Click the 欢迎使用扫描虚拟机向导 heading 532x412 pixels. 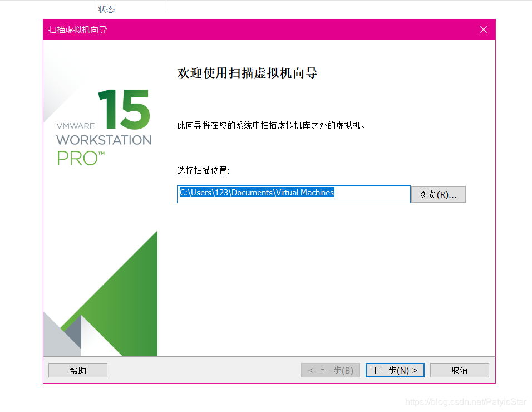point(247,73)
